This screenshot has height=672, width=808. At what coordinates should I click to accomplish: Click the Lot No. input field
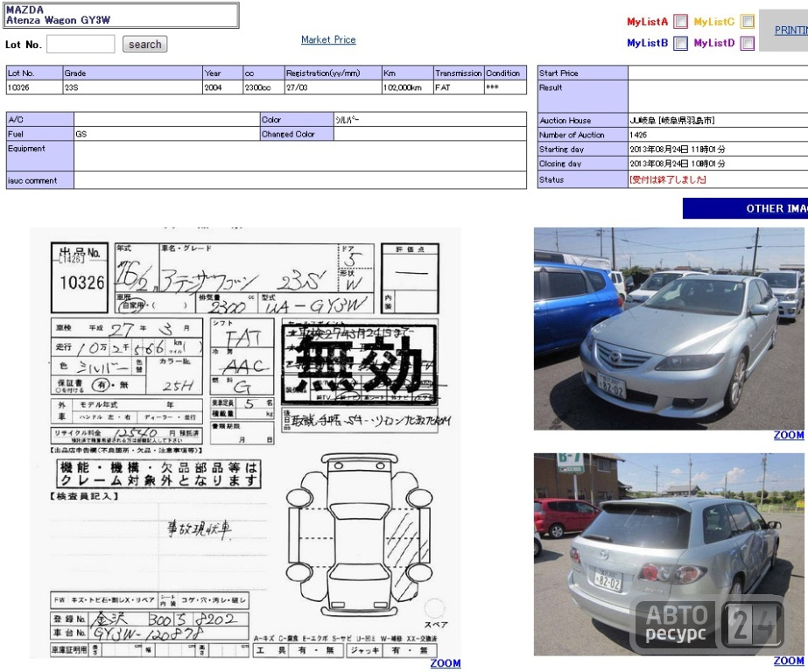click(x=81, y=45)
